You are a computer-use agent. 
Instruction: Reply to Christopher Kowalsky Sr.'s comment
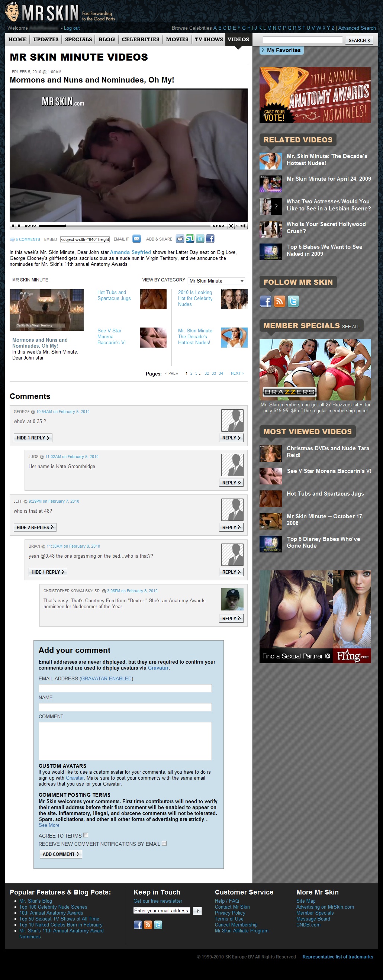231,619
